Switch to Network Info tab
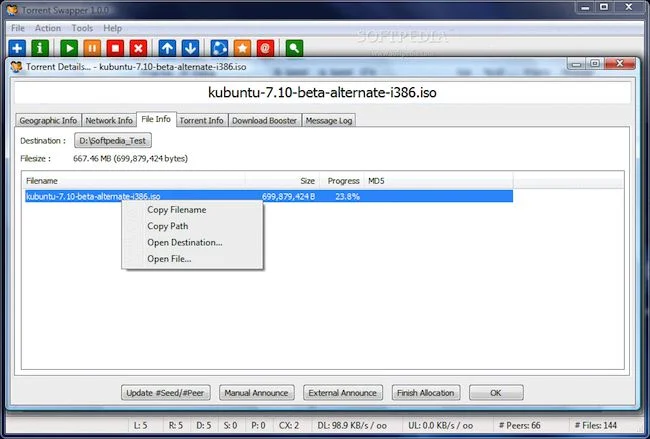 click(109, 120)
